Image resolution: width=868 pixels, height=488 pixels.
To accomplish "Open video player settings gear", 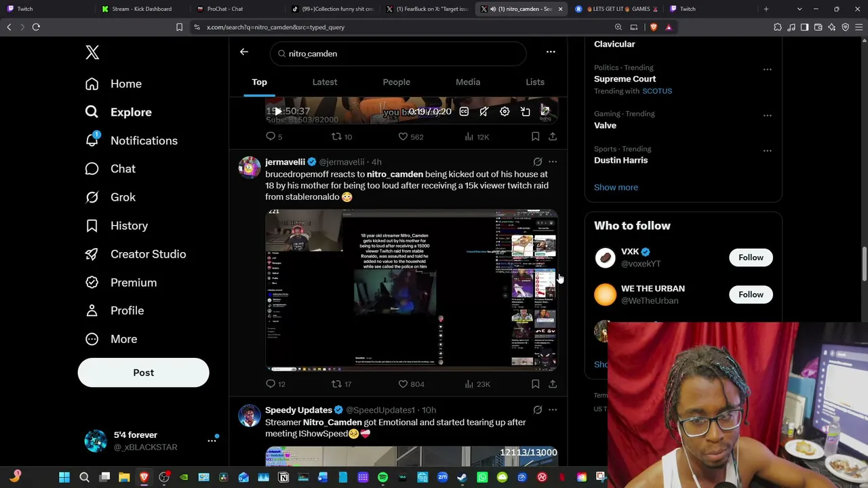I will pos(505,112).
